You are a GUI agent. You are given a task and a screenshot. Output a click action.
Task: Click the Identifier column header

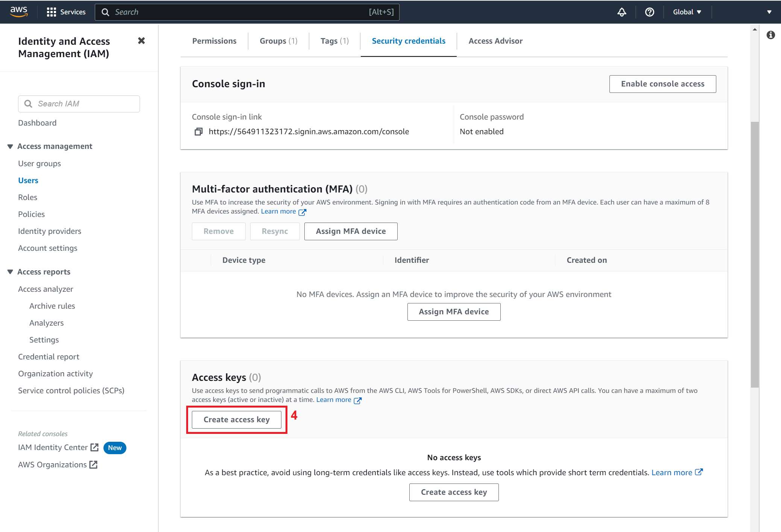(412, 260)
